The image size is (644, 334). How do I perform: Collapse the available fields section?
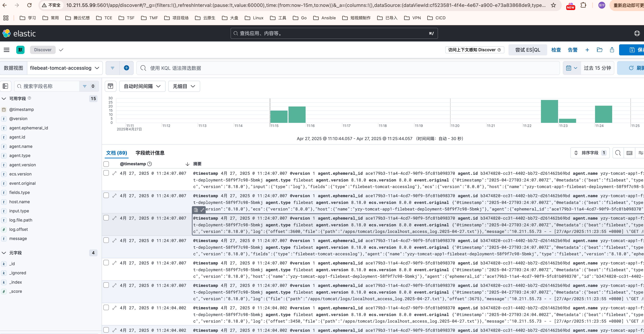tap(4, 99)
